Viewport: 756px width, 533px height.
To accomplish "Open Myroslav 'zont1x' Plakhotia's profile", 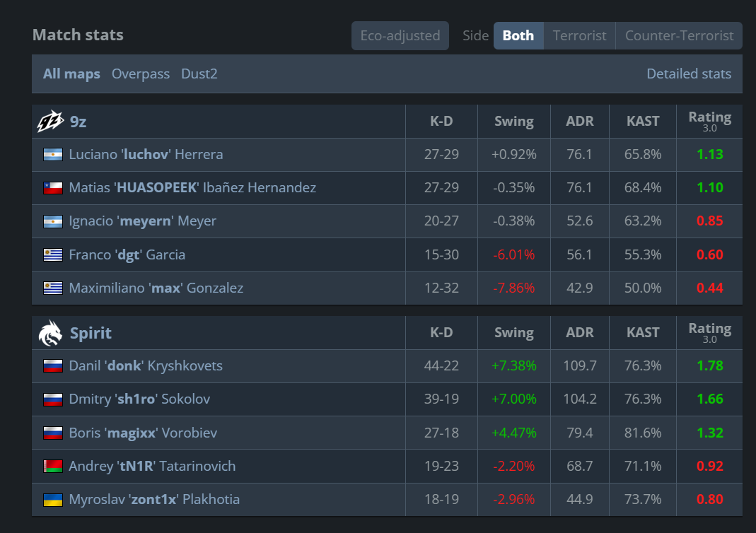I will (154, 499).
